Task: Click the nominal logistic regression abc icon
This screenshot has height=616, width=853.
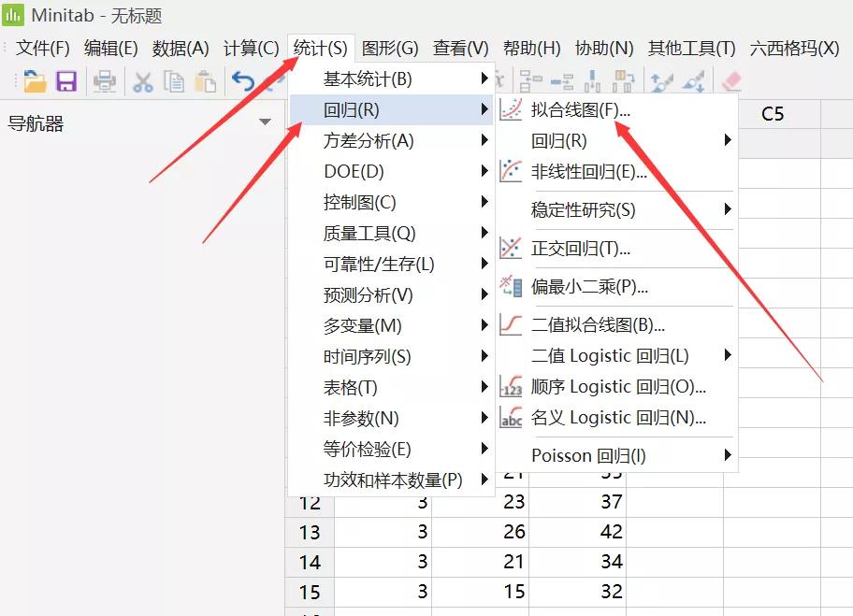Action: point(511,417)
